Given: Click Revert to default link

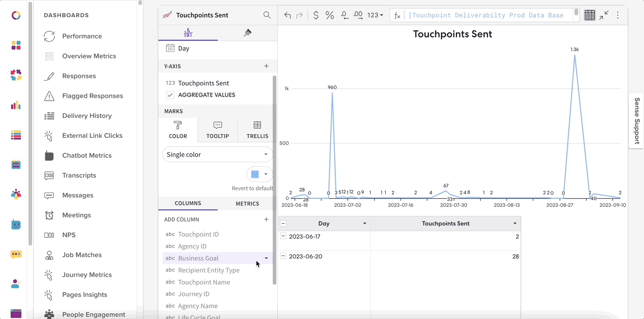Looking at the screenshot, I should pyautogui.click(x=252, y=188).
